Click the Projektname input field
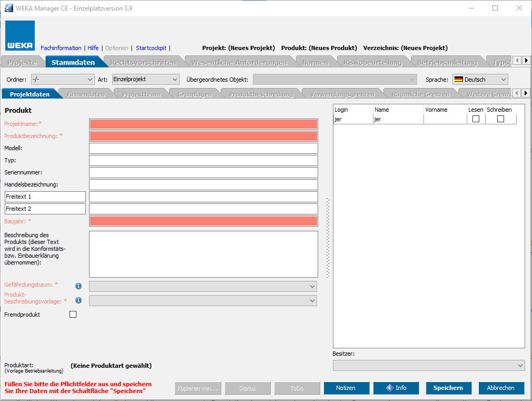 pos(203,124)
